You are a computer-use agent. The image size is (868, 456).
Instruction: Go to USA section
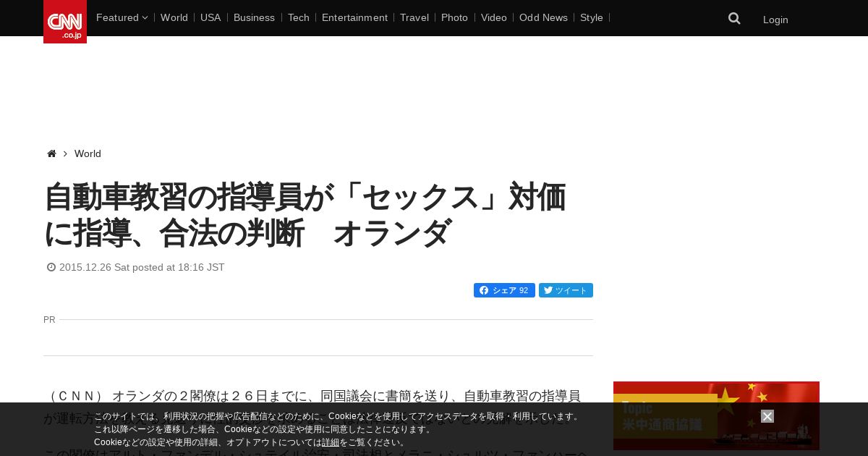click(210, 17)
